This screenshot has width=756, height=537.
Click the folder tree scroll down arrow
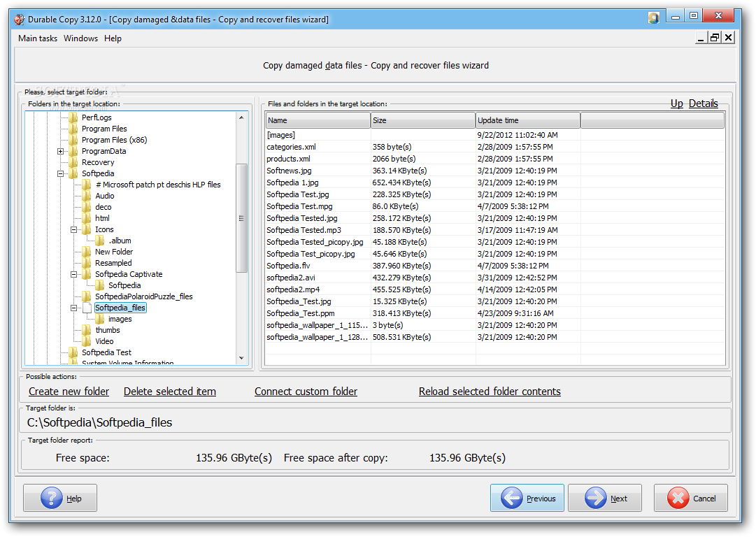(x=241, y=358)
